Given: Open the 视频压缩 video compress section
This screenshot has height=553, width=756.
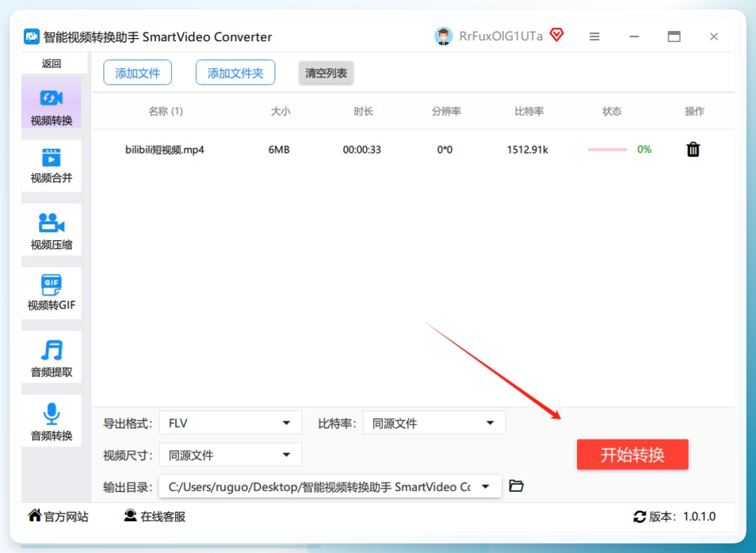Looking at the screenshot, I should pyautogui.click(x=51, y=230).
